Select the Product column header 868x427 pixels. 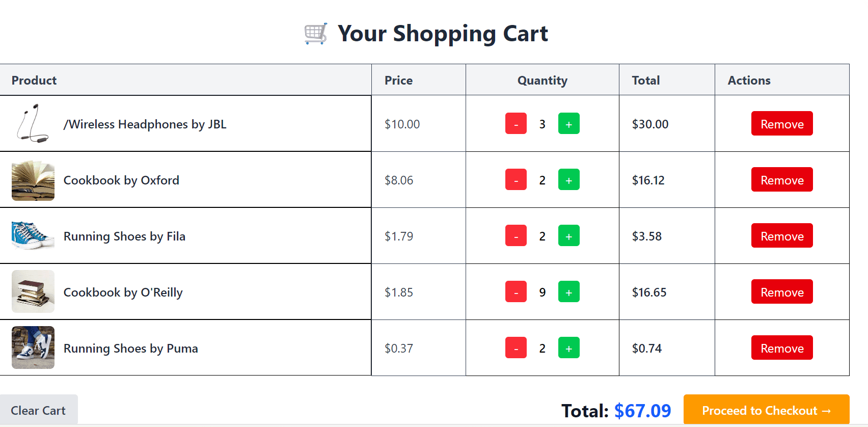tap(34, 80)
